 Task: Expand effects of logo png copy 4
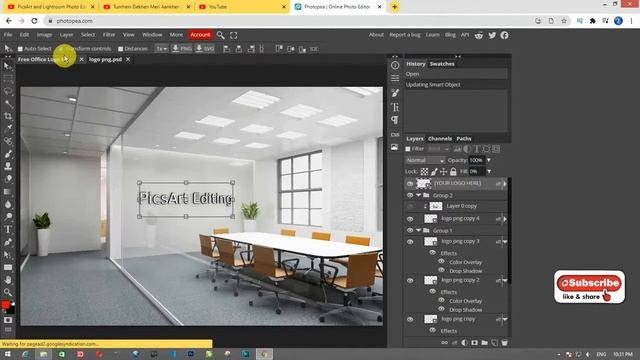pyautogui.click(x=505, y=219)
